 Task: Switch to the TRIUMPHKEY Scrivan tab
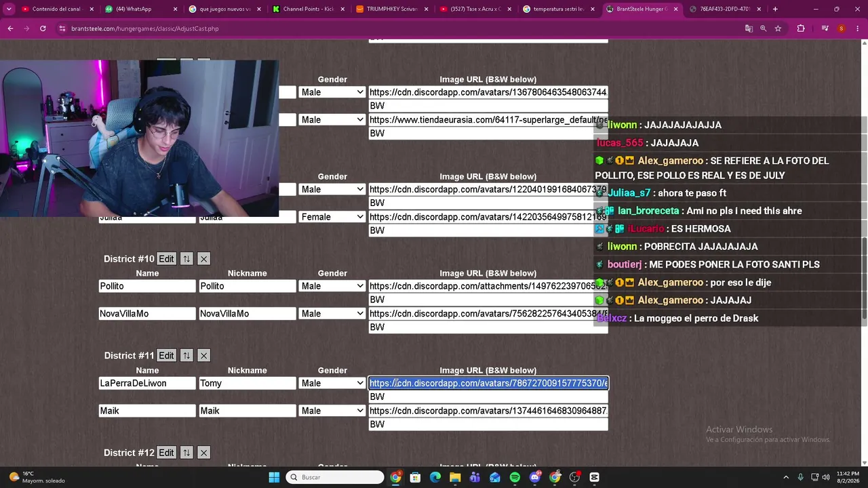point(391,9)
